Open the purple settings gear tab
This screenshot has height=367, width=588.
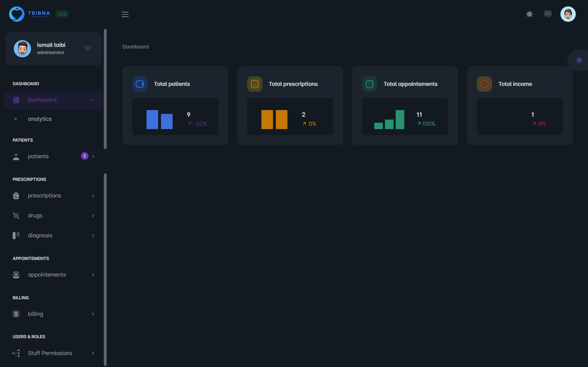pyautogui.click(x=579, y=60)
